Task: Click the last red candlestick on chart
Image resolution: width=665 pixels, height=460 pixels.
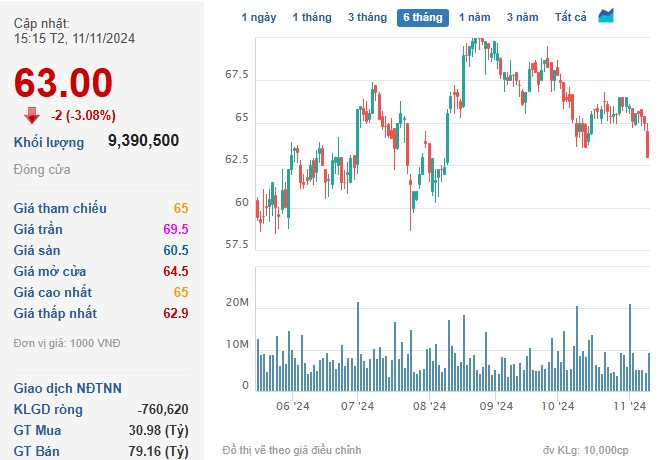Action: click(648, 148)
